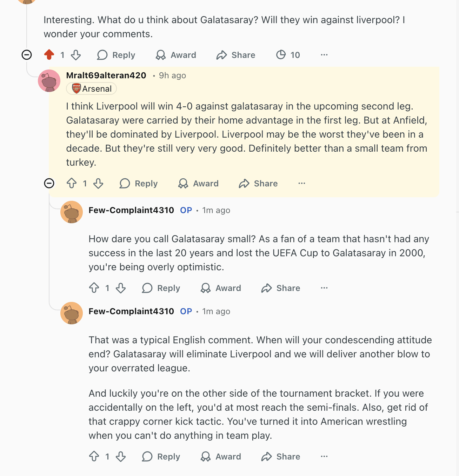The image size is (459, 476).
Task: Click the insights icon showing 10
Action: pos(281,55)
